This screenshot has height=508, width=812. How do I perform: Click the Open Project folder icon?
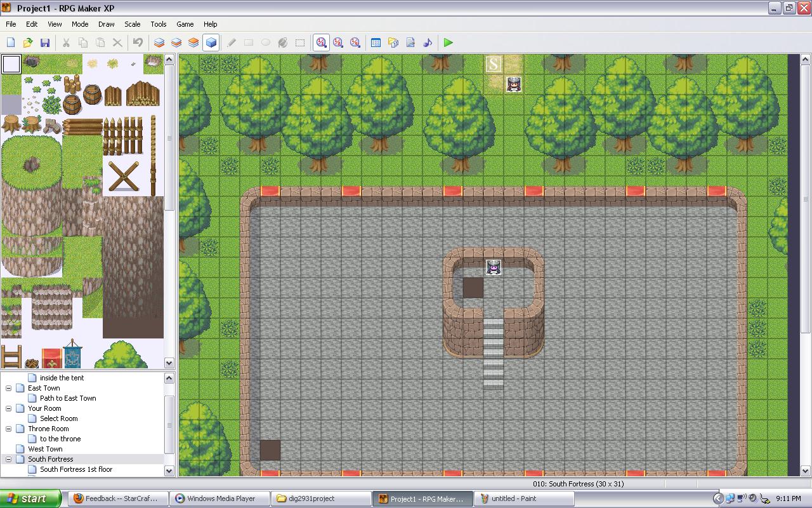click(x=28, y=43)
